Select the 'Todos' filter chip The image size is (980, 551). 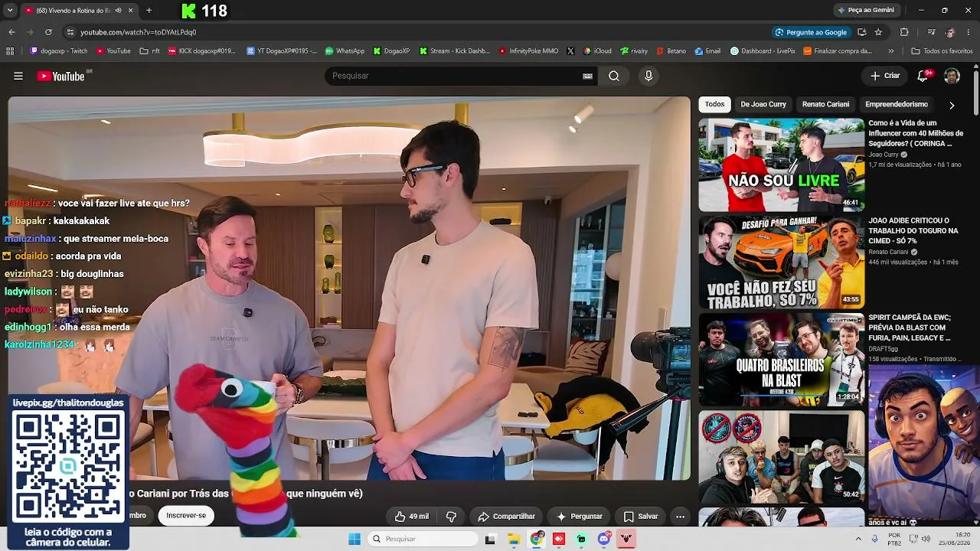coord(714,104)
